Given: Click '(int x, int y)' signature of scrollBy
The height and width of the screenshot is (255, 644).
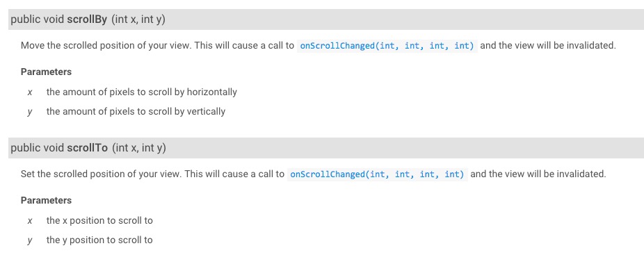Looking at the screenshot, I should 138,19.
